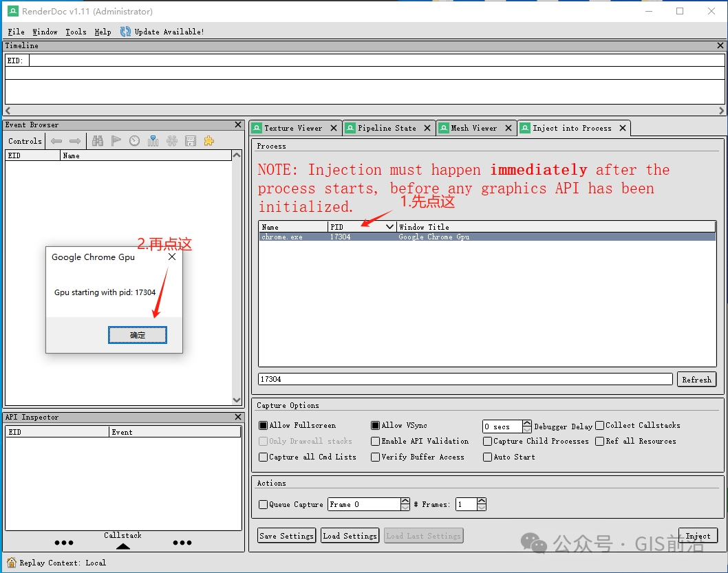The image size is (728, 573).
Task: Close the Google Chrome Gpu dialog
Action: click(x=172, y=257)
